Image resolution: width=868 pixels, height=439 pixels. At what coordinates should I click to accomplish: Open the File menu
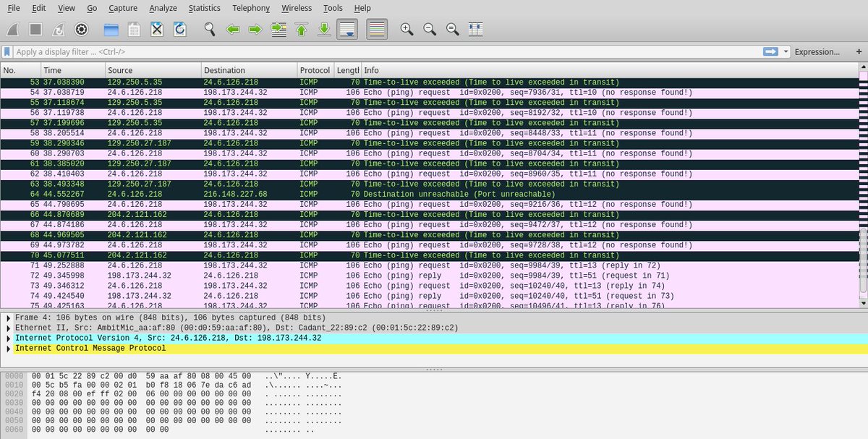(x=14, y=8)
